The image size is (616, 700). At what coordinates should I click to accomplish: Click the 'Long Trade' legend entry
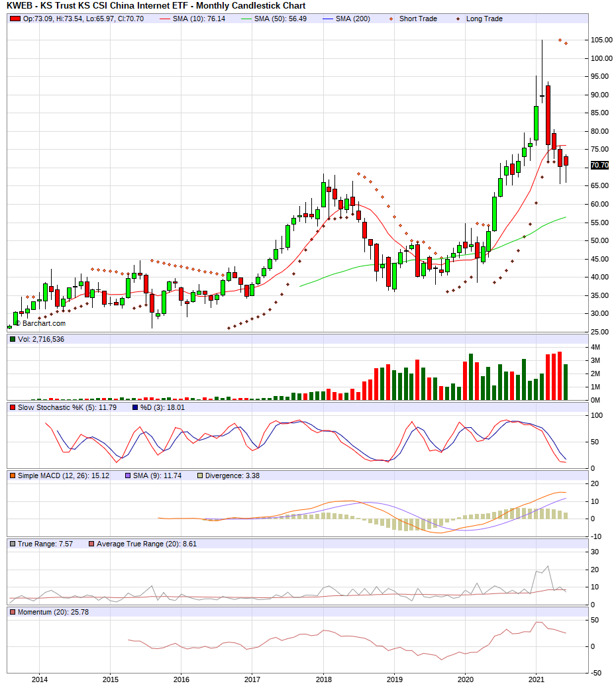[484, 19]
